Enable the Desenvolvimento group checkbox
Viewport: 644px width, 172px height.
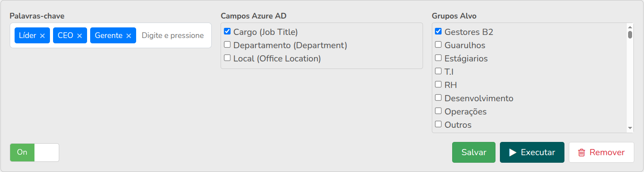point(438,98)
